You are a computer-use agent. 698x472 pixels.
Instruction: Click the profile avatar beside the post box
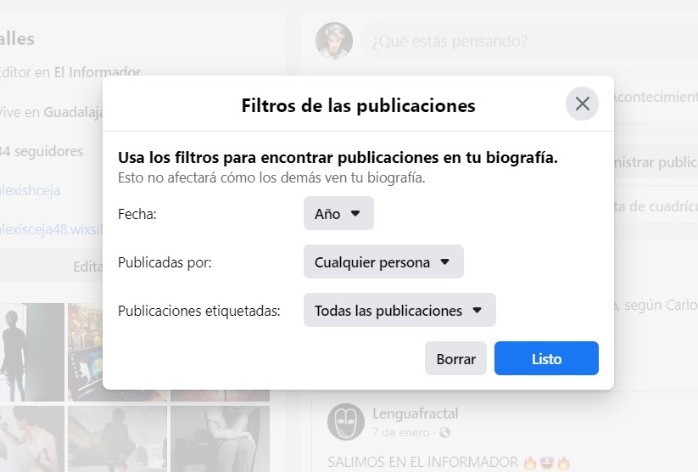[334, 40]
